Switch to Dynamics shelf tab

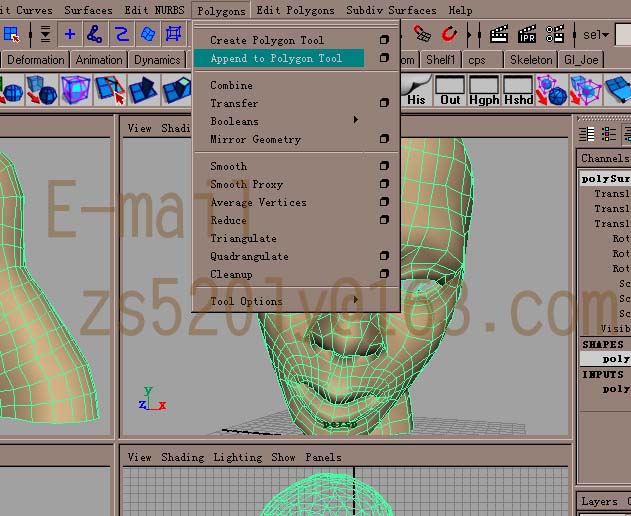pyautogui.click(x=157, y=60)
